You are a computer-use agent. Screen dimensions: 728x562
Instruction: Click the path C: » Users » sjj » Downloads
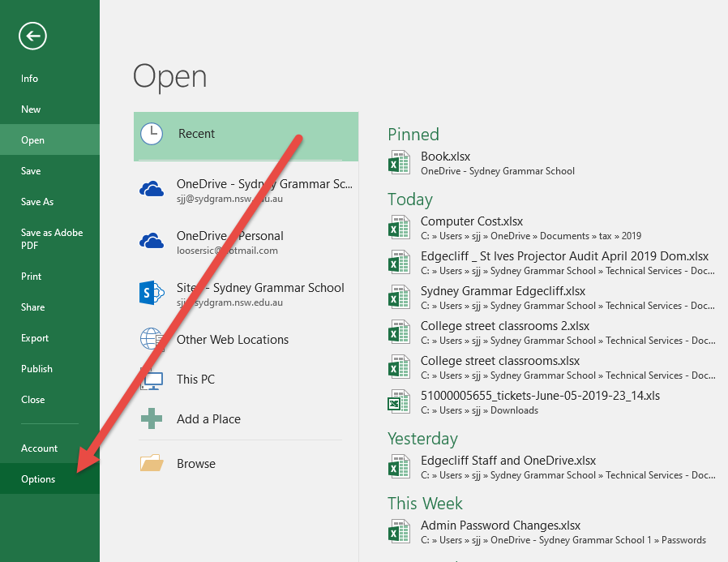click(x=479, y=410)
